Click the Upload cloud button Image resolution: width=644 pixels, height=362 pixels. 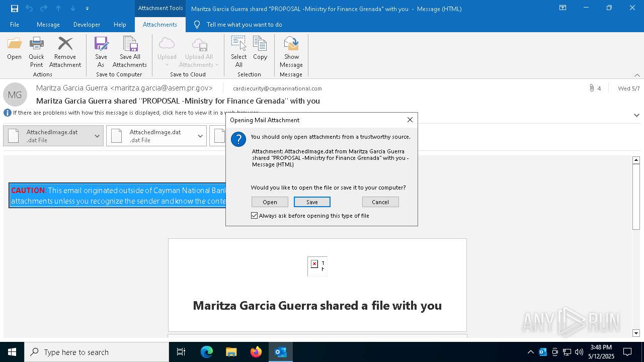167,52
